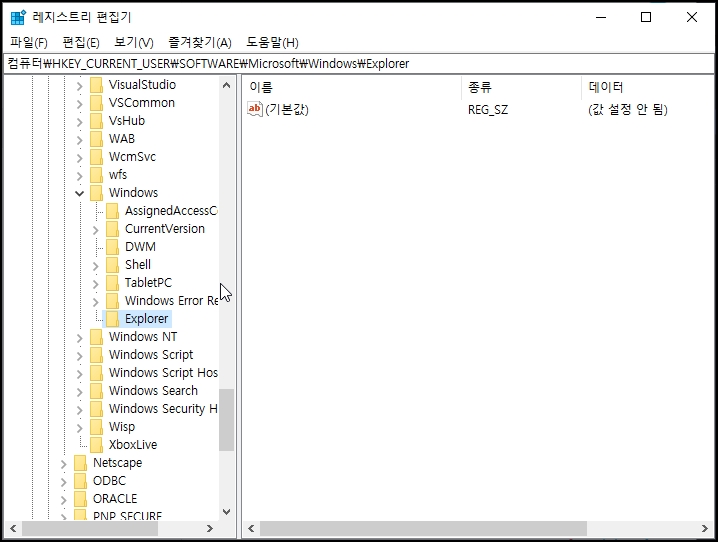Collapse the Windows key

[80, 194]
